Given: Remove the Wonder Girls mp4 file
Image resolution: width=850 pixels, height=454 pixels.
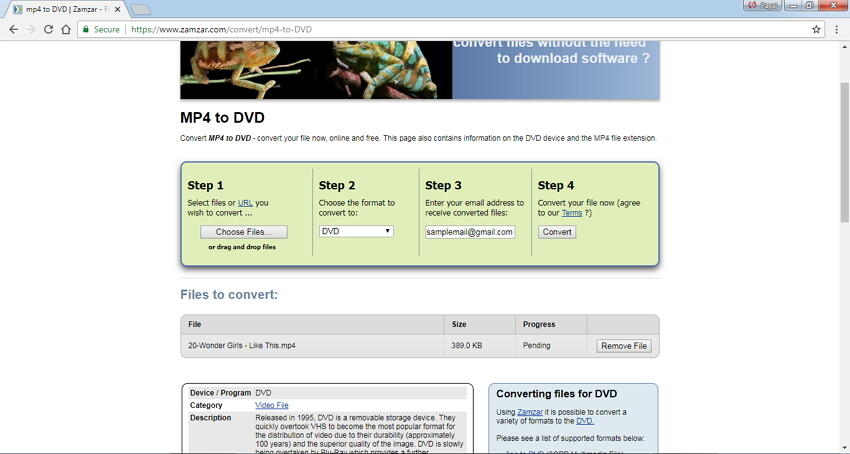Looking at the screenshot, I should click(624, 346).
